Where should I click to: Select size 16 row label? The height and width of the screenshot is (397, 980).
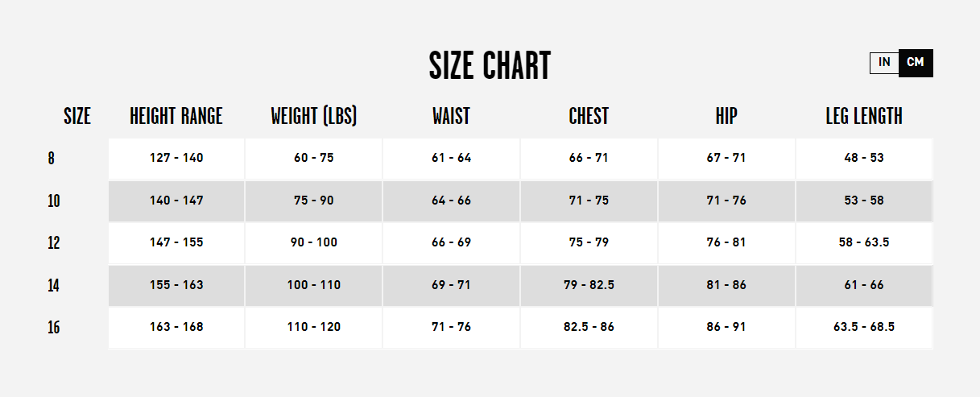(x=54, y=328)
